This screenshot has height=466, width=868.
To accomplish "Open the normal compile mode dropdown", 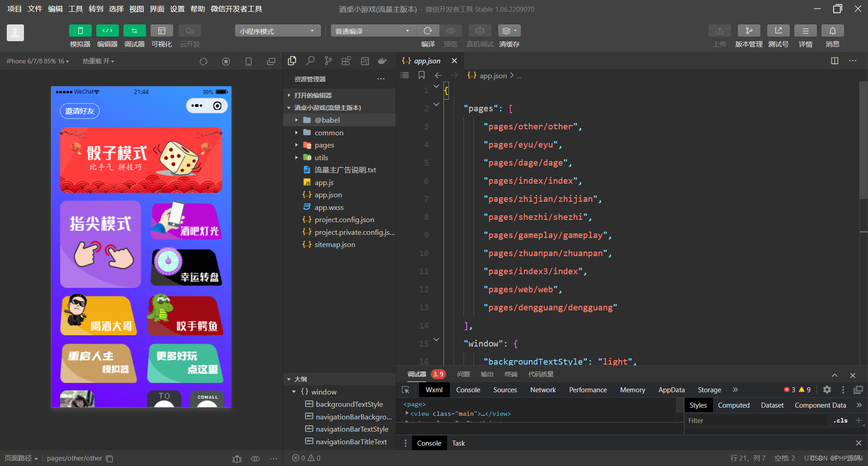I will point(373,31).
